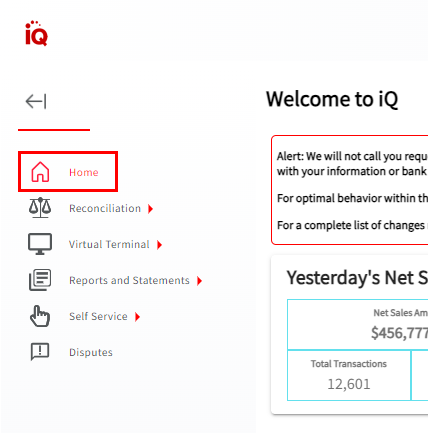428x433 pixels.
Task: Click the 'For a complete list of changes' line
Action: [352, 225]
